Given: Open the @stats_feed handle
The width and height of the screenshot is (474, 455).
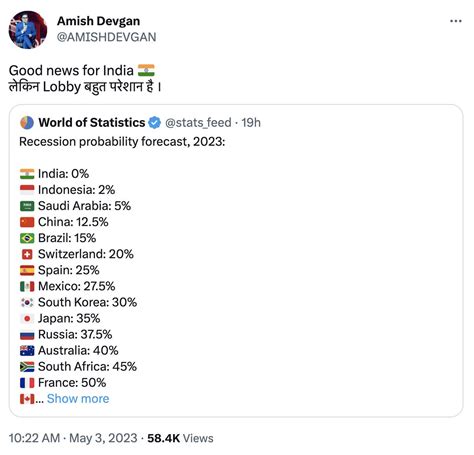Looking at the screenshot, I should click(x=198, y=123).
